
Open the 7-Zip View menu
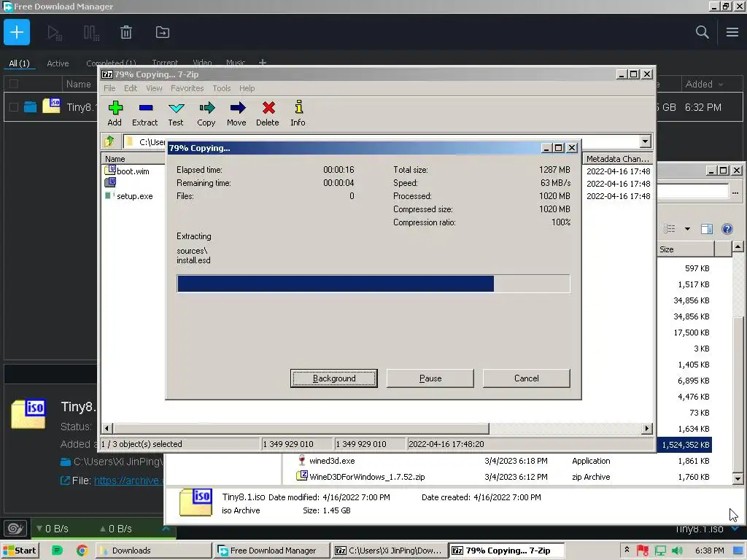(154, 88)
